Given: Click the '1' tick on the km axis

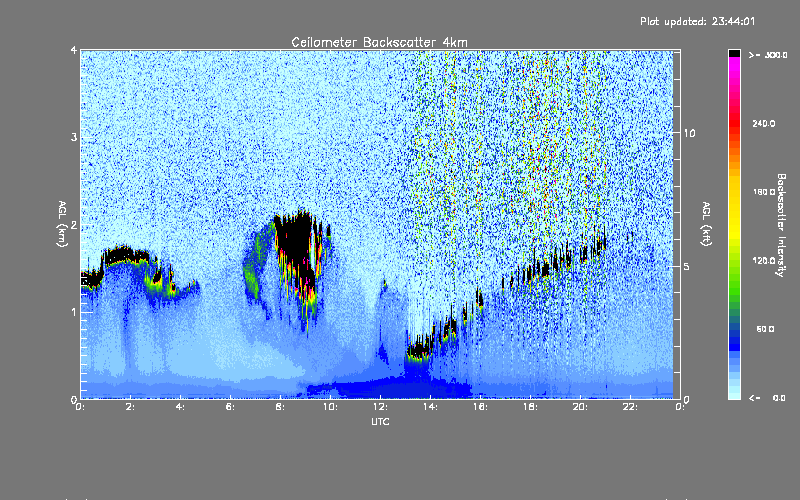Looking at the screenshot, I should (74, 312).
